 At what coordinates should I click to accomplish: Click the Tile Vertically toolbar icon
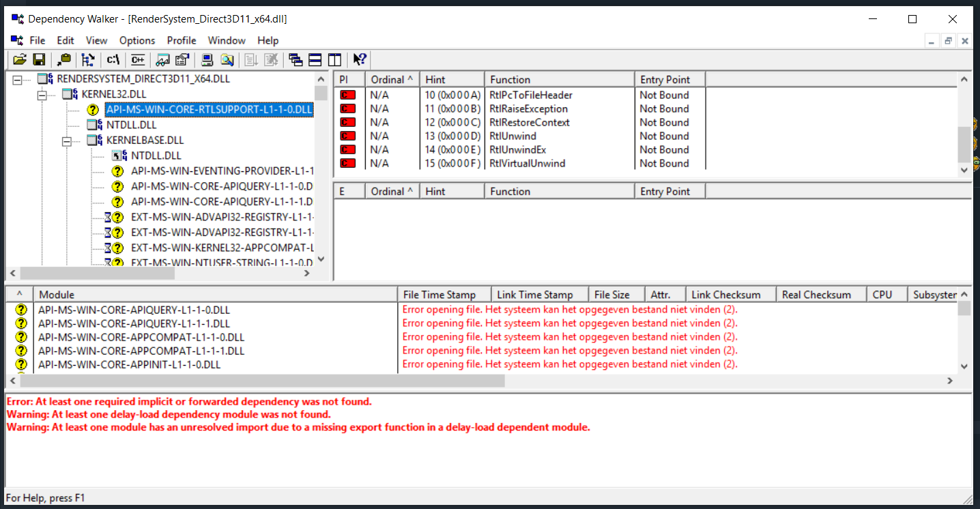point(334,60)
